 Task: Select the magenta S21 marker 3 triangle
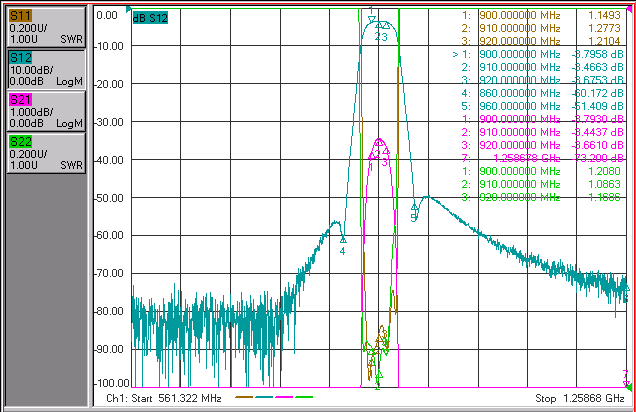(x=386, y=151)
